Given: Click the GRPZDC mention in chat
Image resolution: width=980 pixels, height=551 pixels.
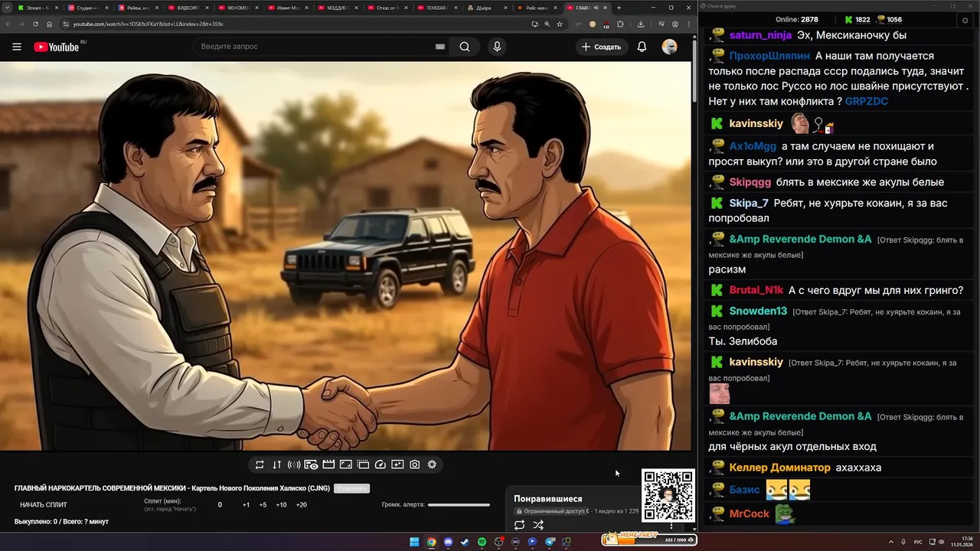Looking at the screenshot, I should (867, 101).
